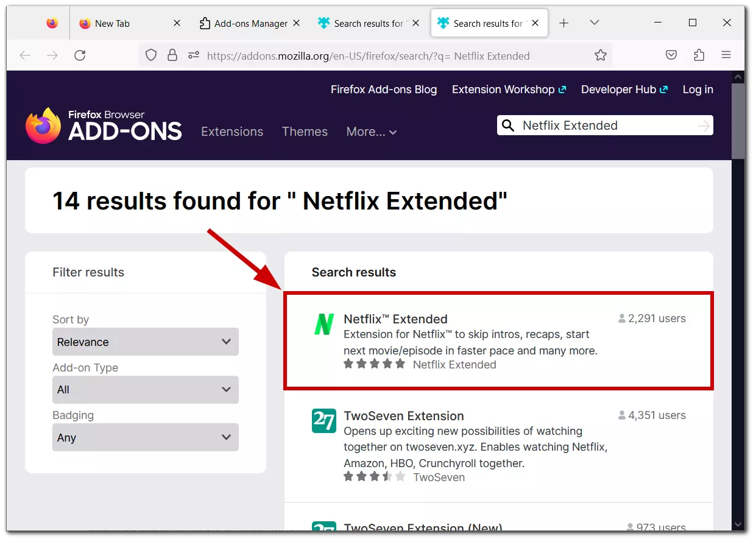
Task: Click the 4,351 users count
Action: pos(652,415)
